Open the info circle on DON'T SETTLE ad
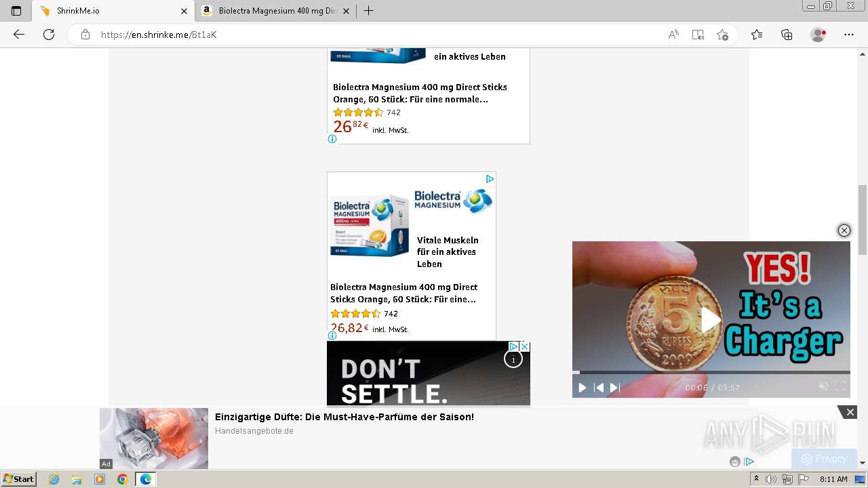This screenshot has height=488, width=868. (x=513, y=359)
